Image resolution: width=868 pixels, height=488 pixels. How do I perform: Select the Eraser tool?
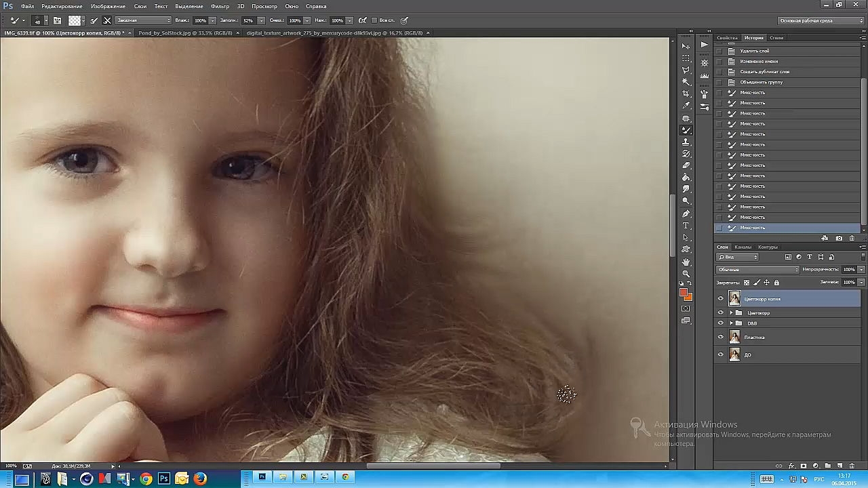[x=686, y=165]
